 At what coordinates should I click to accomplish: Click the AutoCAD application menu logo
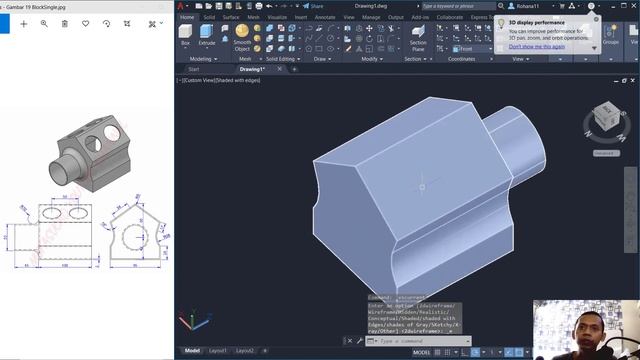[181, 6]
